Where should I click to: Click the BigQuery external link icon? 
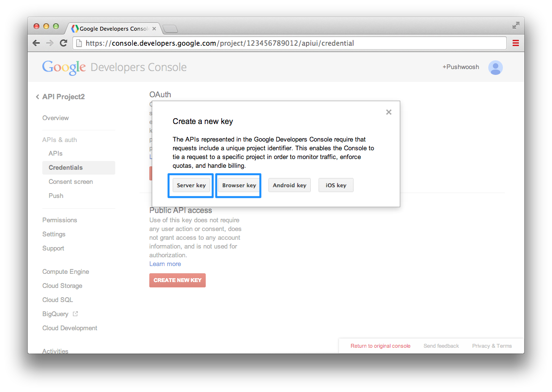pyautogui.click(x=75, y=314)
